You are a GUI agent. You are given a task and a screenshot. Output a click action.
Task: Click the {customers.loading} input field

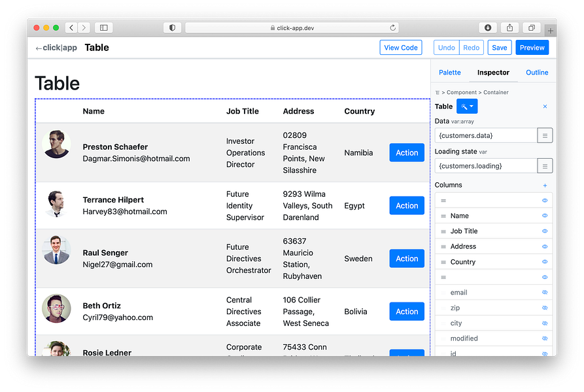coord(486,166)
